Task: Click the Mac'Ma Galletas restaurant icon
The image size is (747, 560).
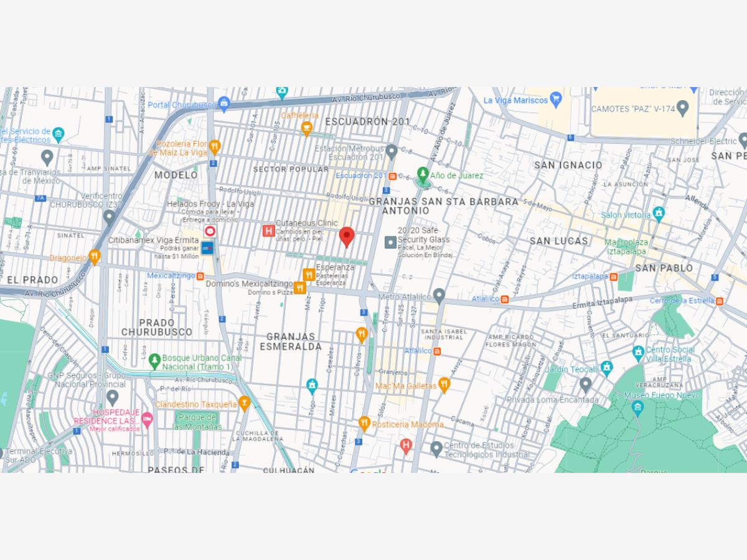Action: click(x=443, y=385)
